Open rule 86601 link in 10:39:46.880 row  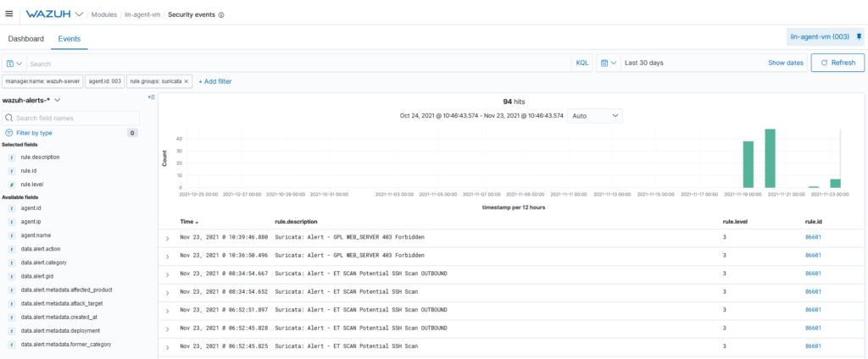coord(813,237)
